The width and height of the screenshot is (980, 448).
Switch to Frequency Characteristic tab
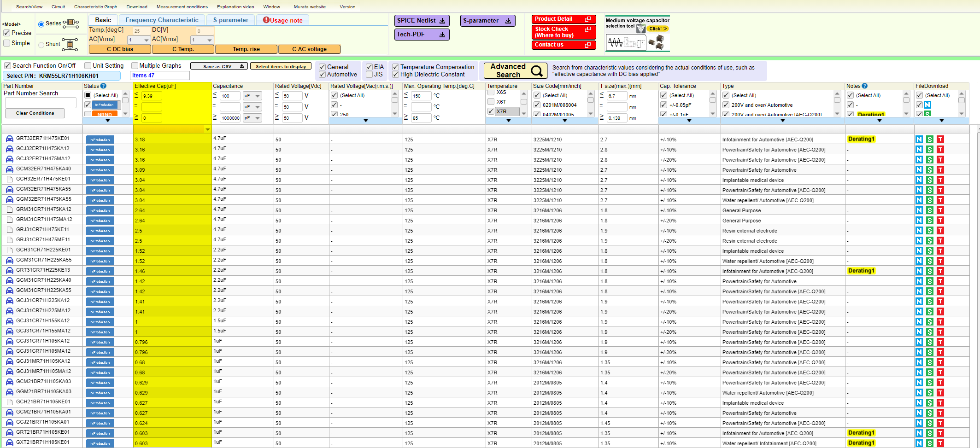(162, 20)
